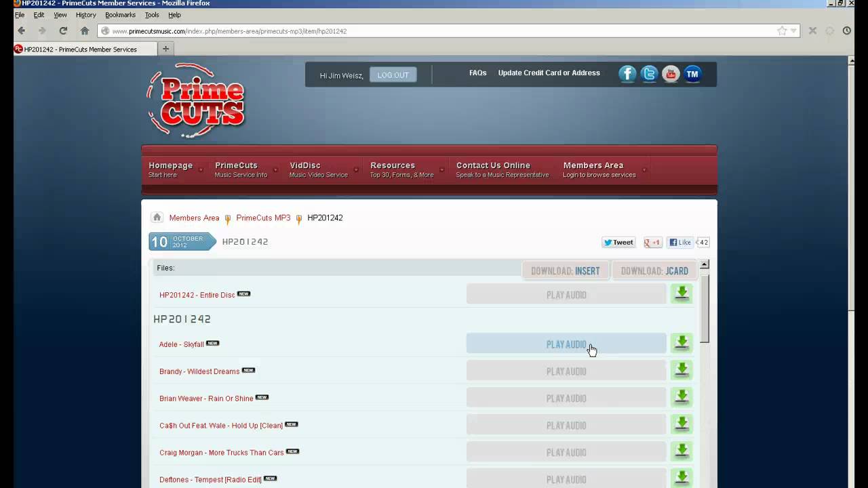Play audio for HP201242 Entire Disc
Screen dimensions: 868x488
[x=566, y=294]
